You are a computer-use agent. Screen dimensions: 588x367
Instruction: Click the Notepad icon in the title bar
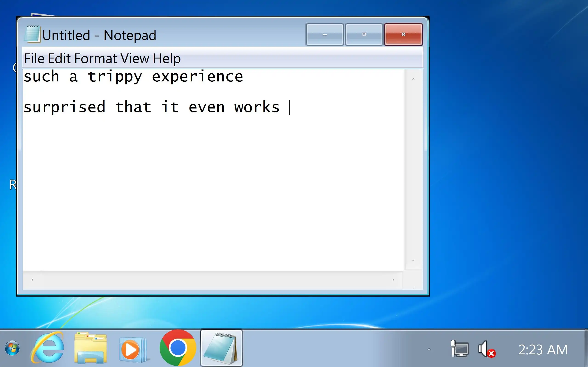pyautogui.click(x=32, y=34)
